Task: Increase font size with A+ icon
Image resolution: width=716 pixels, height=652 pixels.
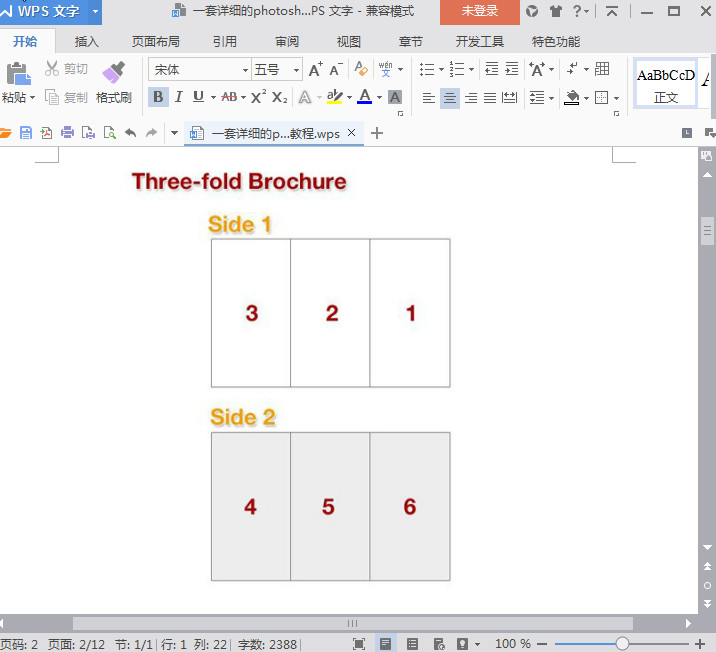Action: (x=316, y=69)
